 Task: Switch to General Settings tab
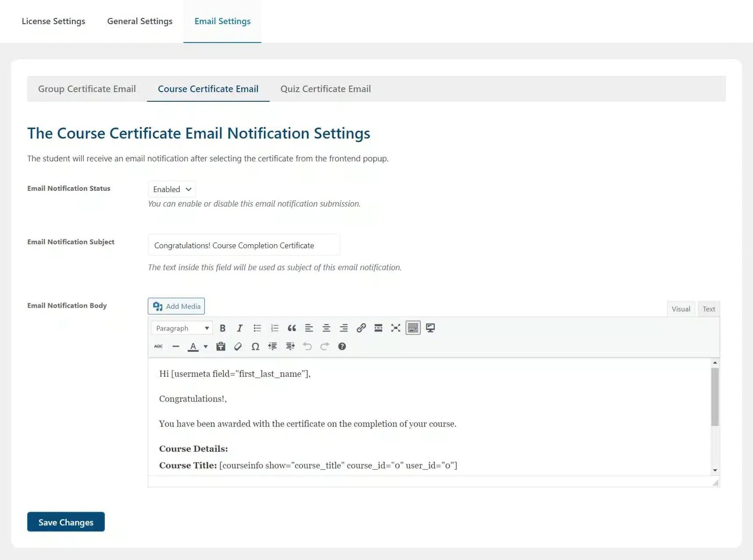(x=140, y=21)
